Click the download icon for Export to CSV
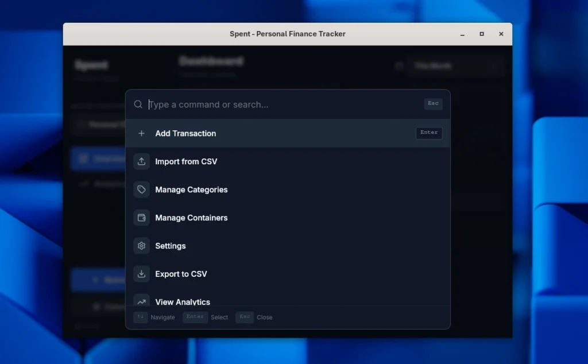Image resolution: width=588 pixels, height=364 pixels. [x=141, y=274]
